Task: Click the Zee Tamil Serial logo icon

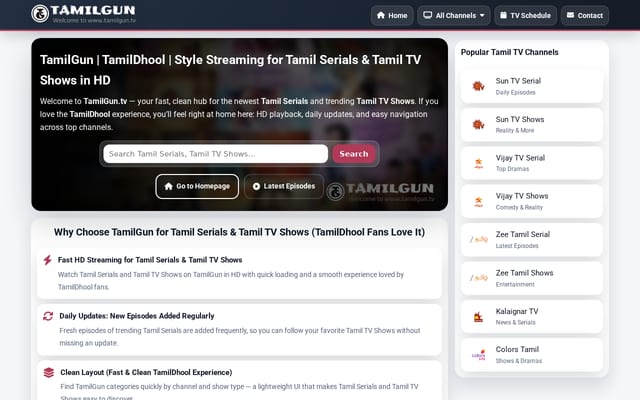Action: click(478, 240)
